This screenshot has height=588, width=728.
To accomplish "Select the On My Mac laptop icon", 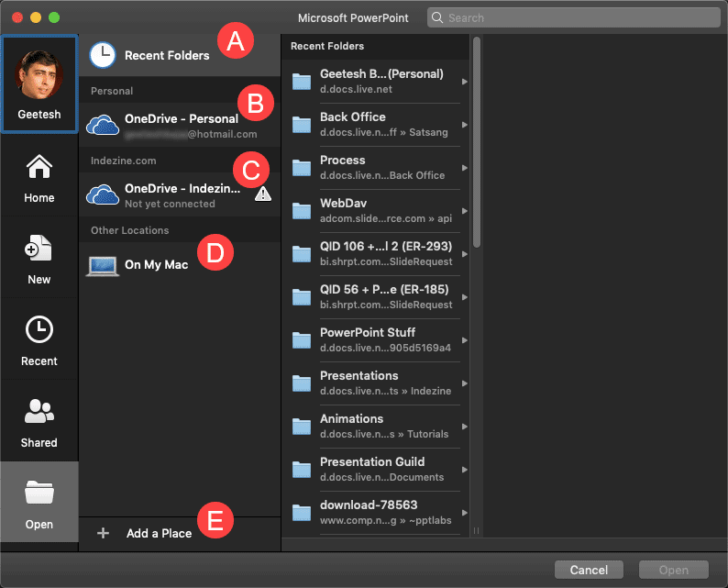I will click(x=103, y=266).
